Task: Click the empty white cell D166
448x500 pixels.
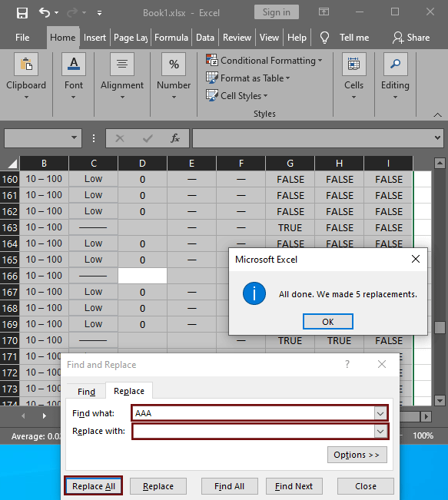Action: coord(142,276)
